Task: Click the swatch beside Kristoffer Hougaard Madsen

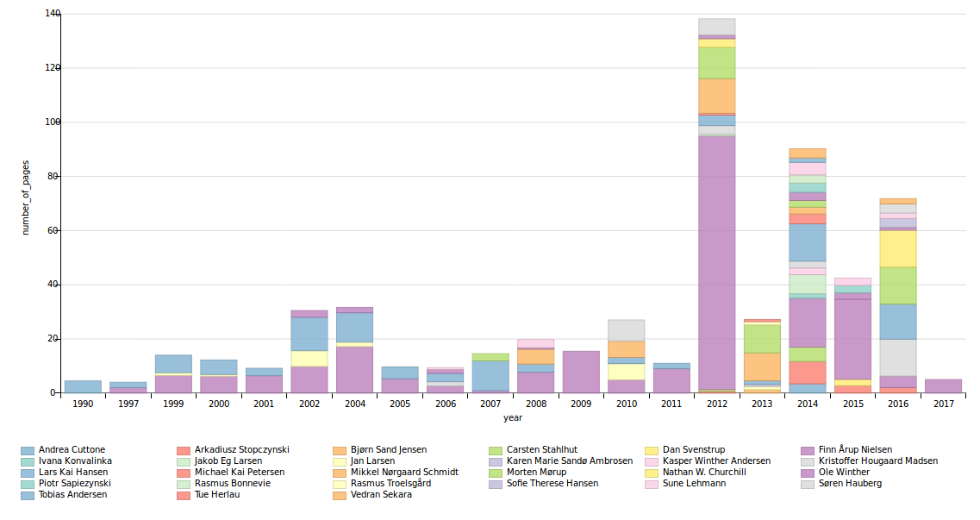Action: click(x=808, y=462)
